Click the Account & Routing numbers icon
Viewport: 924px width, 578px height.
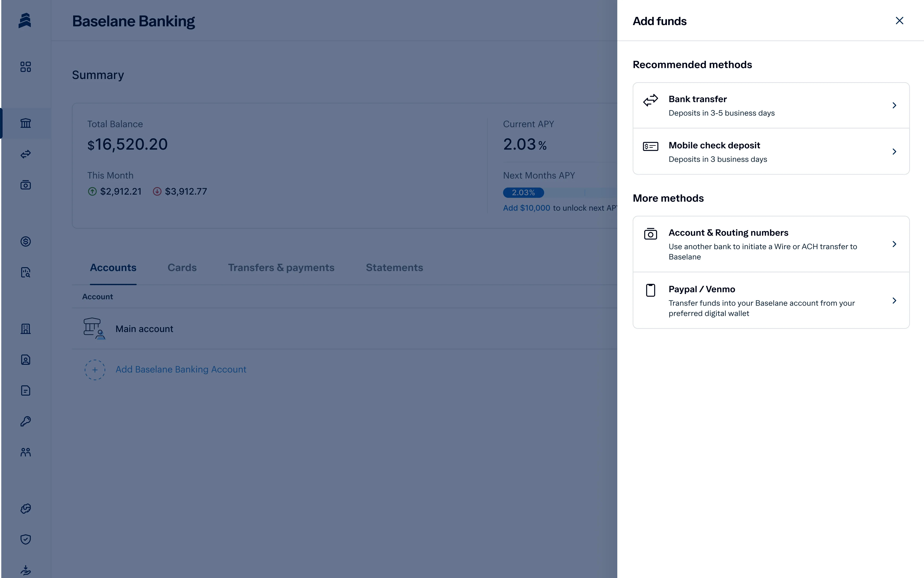651,234
